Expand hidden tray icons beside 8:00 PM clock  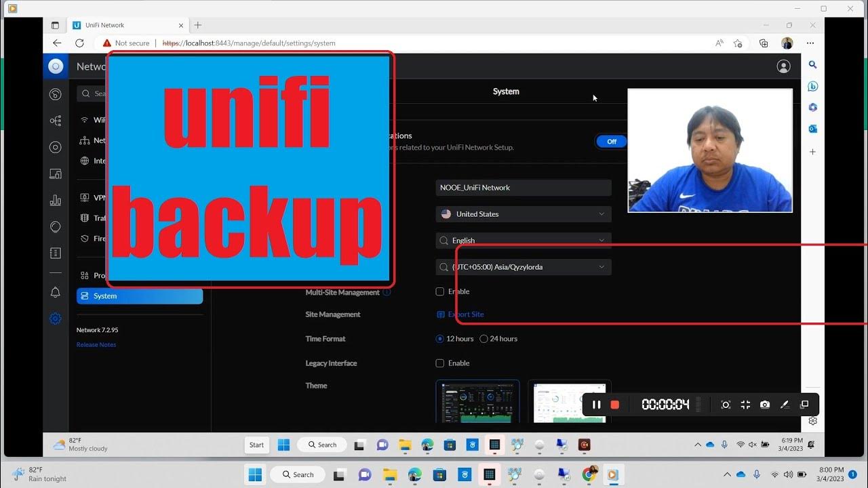point(727,474)
